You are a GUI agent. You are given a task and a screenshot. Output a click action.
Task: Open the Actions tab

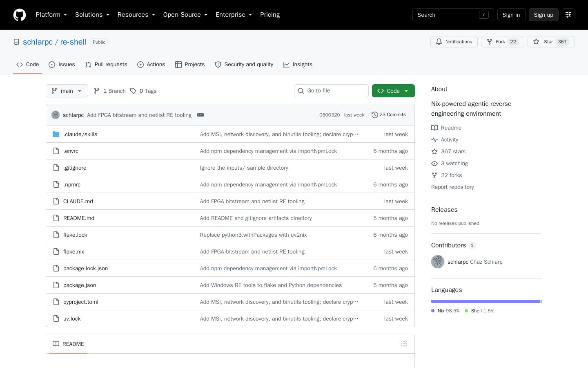pyautogui.click(x=151, y=65)
